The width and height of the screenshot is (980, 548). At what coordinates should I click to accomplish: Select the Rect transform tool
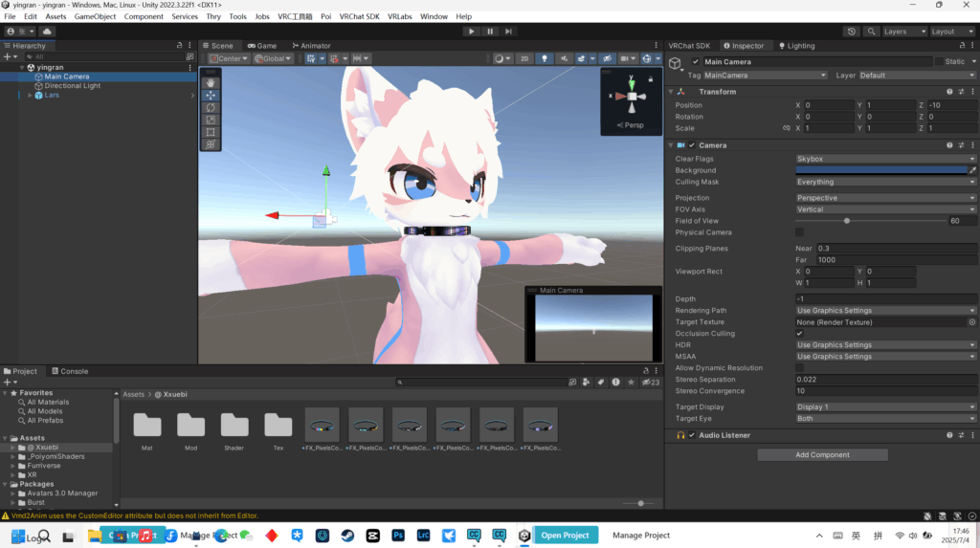211,132
